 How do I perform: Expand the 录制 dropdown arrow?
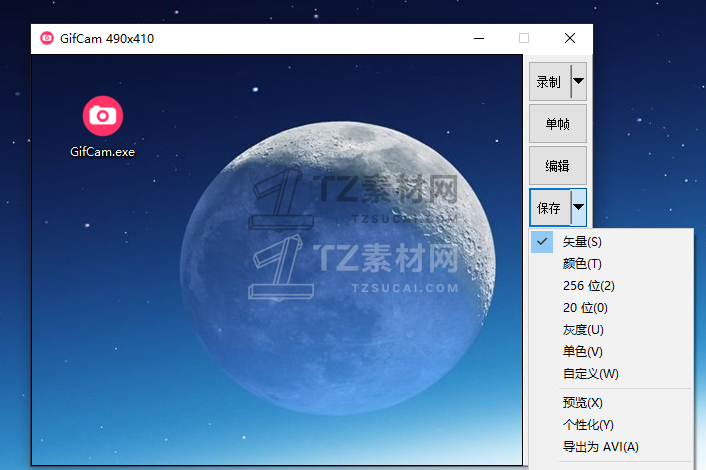pyautogui.click(x=579, y=81)
